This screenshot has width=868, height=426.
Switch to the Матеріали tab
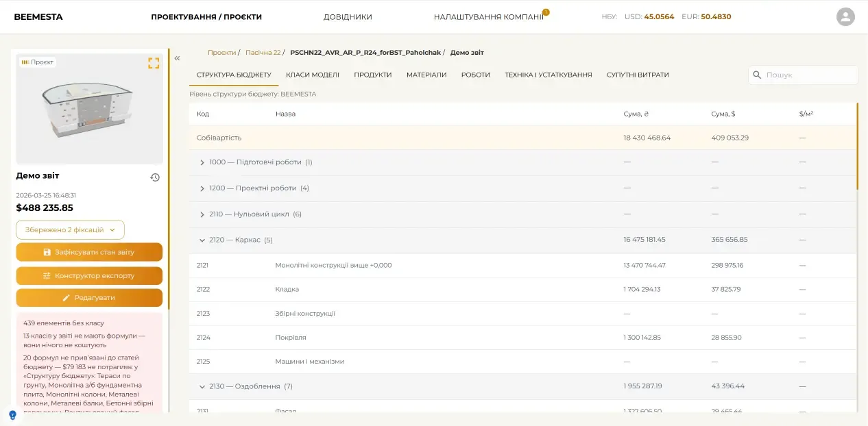click(x=426, y=75)
